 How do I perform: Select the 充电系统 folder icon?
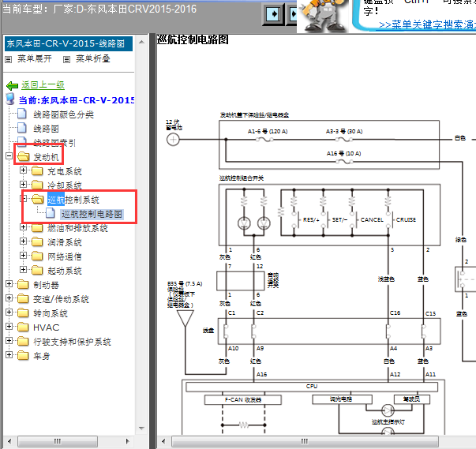37,170
